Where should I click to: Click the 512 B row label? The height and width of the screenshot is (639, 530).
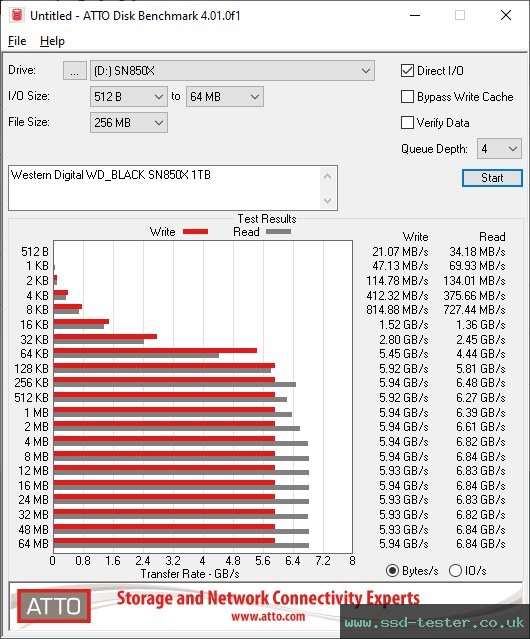[x=35, y=252]
